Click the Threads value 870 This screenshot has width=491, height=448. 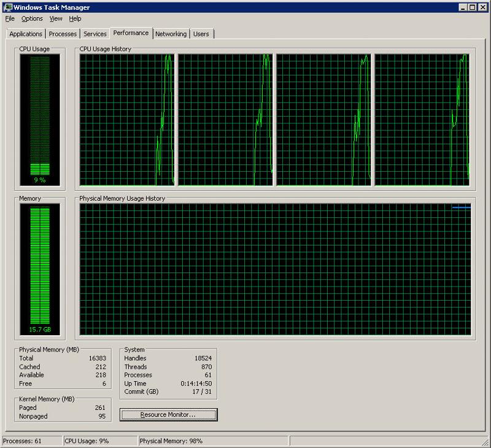pos(207,366)
